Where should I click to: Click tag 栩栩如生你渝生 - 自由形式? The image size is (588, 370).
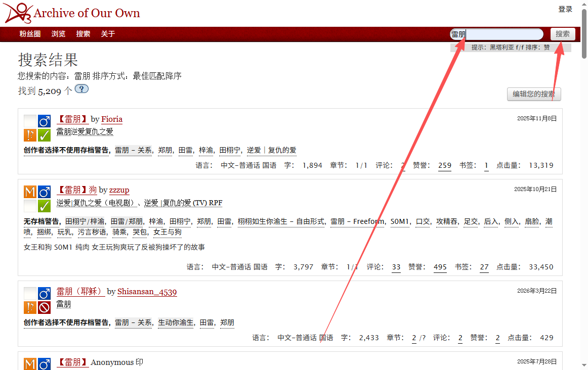click(x=281, y=221)
